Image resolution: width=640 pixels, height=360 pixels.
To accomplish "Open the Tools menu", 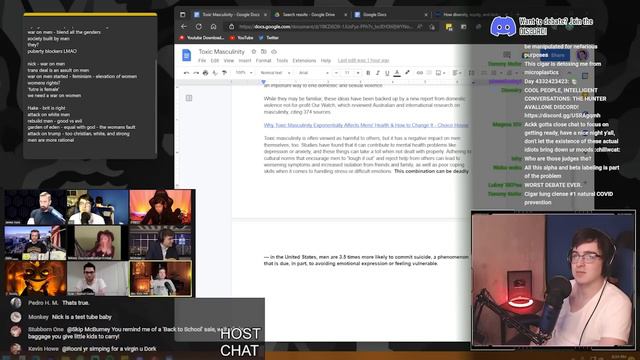I will point(282,60).
